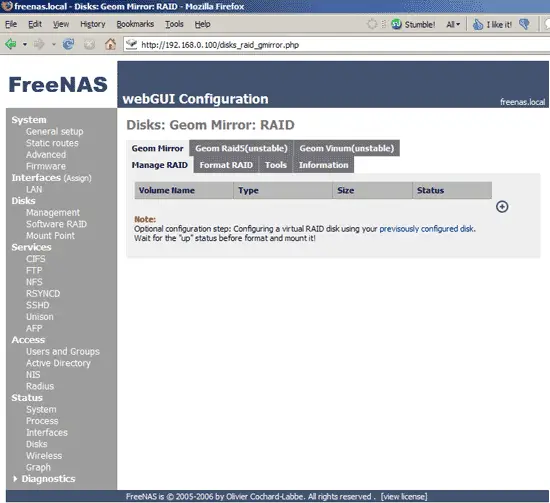This screenshot has width=550, height=503.
Task: Click the I like it! thumbs-up
Action: point(492,24)
